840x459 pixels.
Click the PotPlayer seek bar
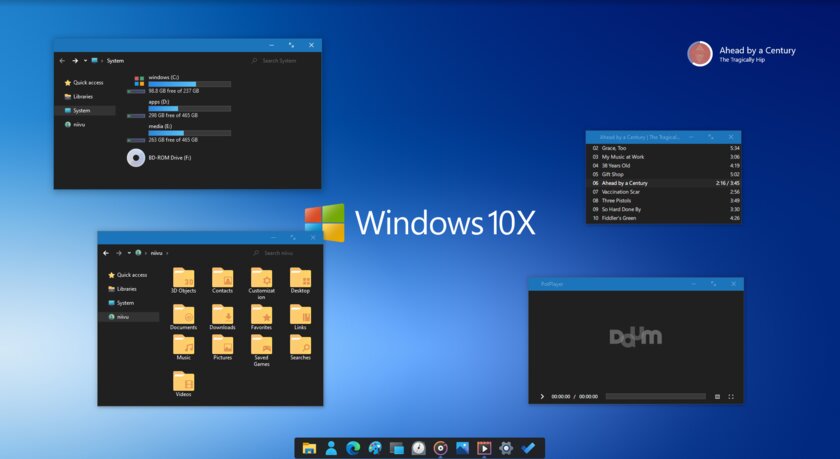coord(653,397)
